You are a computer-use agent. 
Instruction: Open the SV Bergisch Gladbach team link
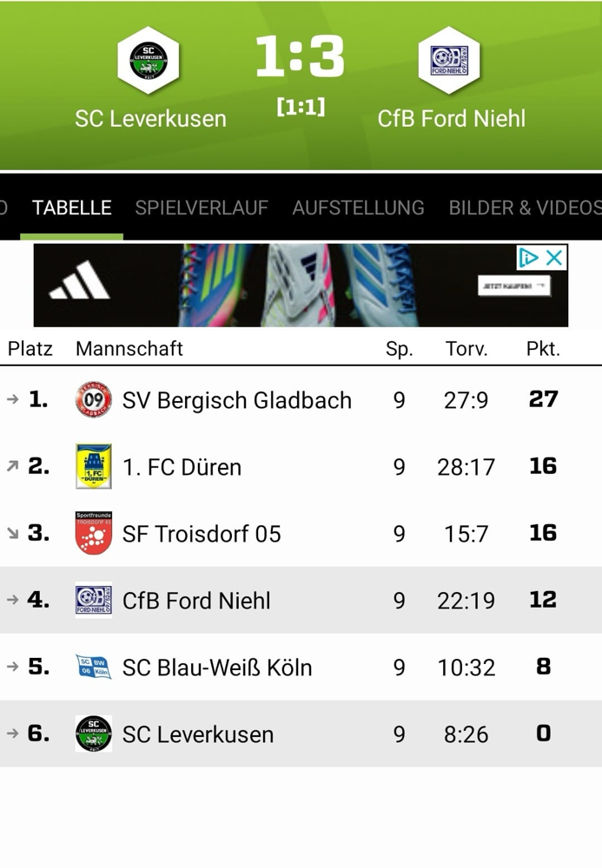237,400
